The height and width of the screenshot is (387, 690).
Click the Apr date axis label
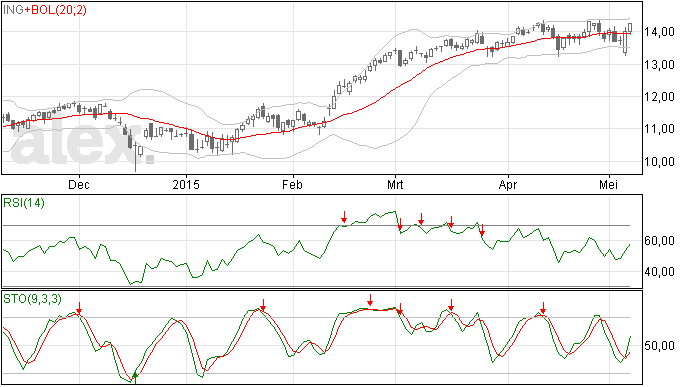click(508, 185)
